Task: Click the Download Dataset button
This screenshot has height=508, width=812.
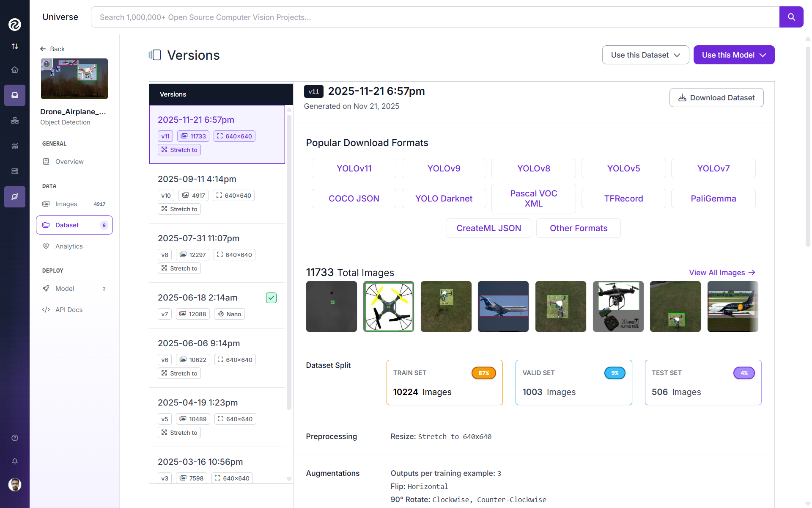Action: [716, 98]
